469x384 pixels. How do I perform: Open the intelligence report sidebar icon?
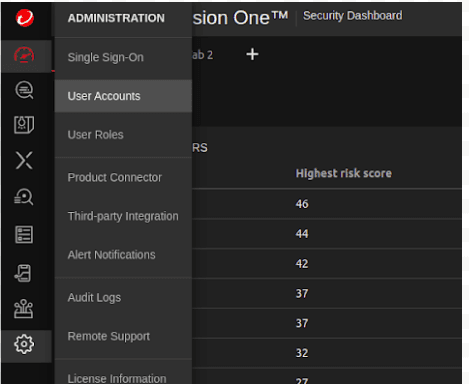click(x=24, y=125)
